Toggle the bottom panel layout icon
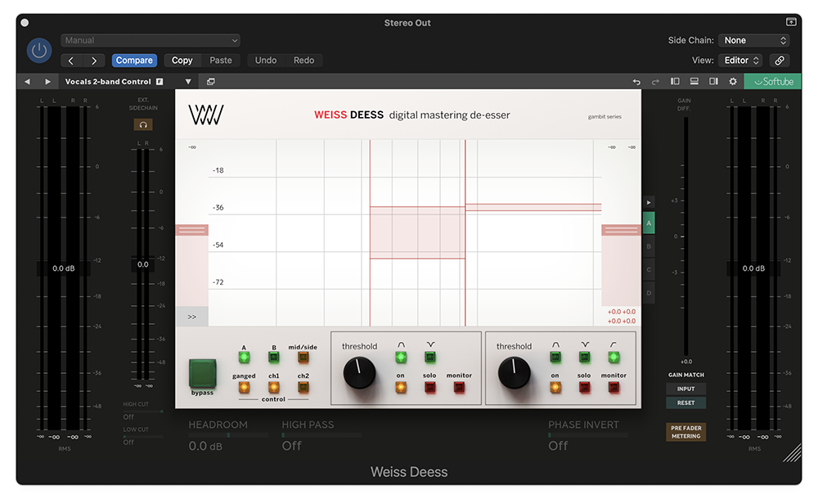The image size is (818, 504). click(694, 81)
